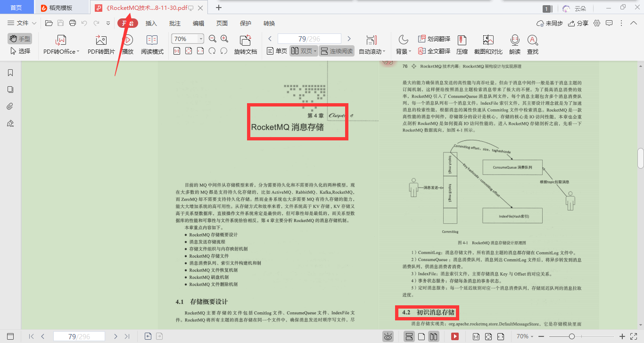Zoom in using toolbar magnifier plus

pyautogui.click(x=224, y=39)
